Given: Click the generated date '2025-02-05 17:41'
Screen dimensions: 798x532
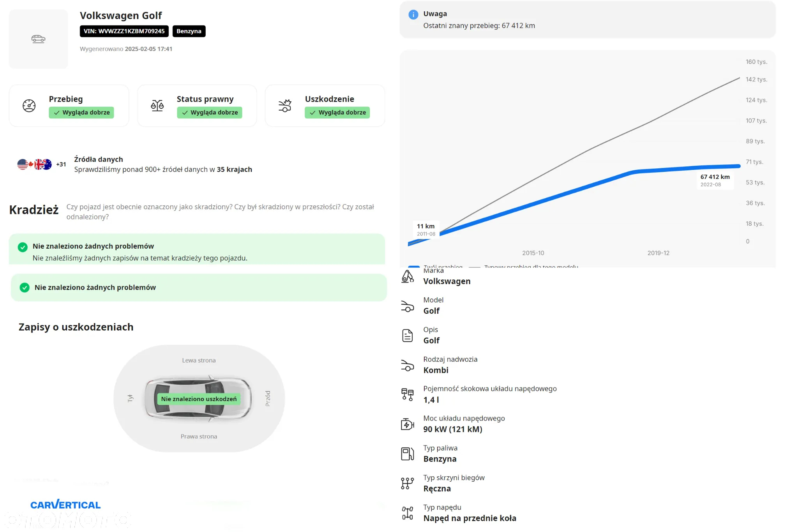Looking at the screenshot, I should click(148, 49).
